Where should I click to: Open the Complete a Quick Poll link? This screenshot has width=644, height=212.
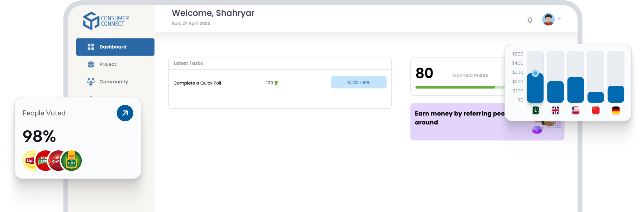(x=197, y=83)
